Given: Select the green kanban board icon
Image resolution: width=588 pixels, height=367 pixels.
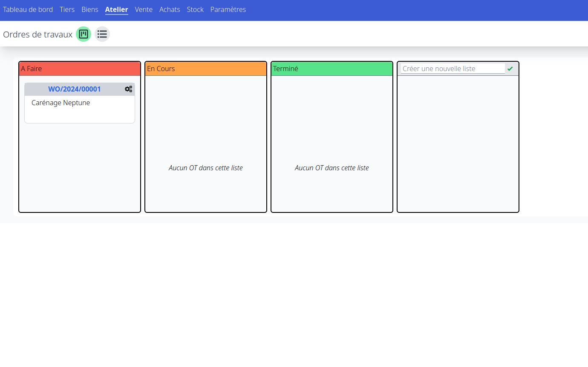Looking at the screenshot, I should click(84, 34).
